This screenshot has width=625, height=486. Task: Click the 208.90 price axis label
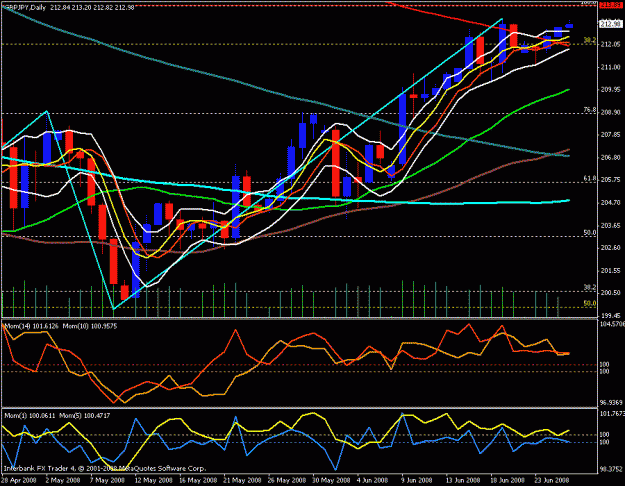(610, 112)
